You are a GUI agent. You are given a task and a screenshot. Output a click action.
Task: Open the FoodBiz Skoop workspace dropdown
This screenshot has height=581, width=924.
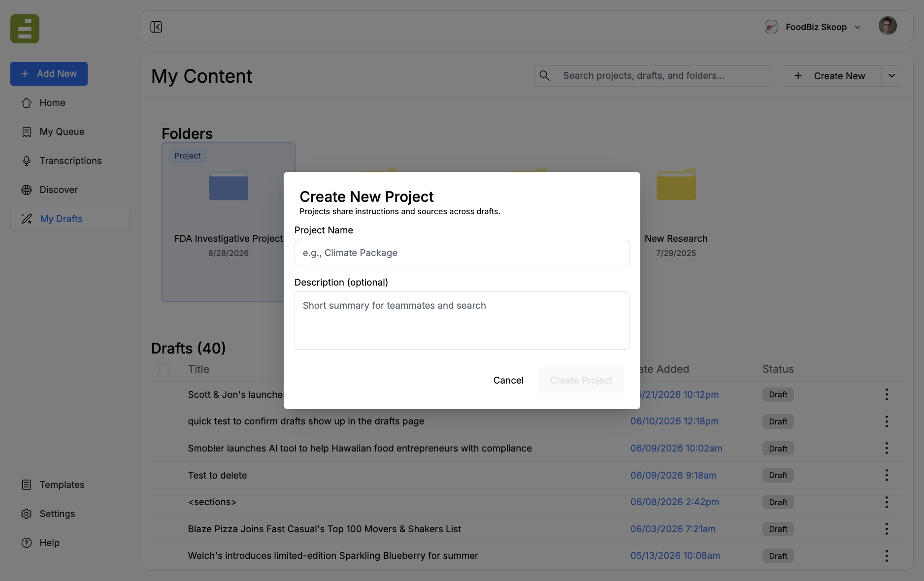[814, 27]
